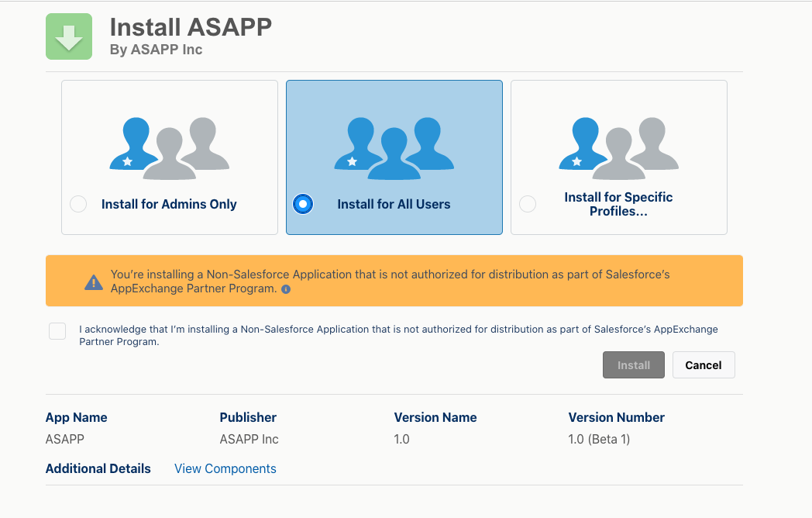Select the Install for Specific Profiles radio button

pyautogui.click(x=528, y=204)
